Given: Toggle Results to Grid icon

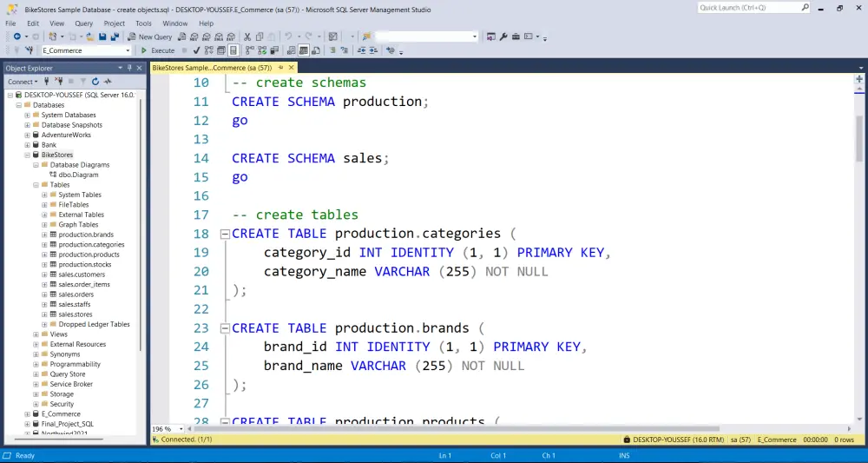Looking at the screenshot, I should click(x=303, y=50).
